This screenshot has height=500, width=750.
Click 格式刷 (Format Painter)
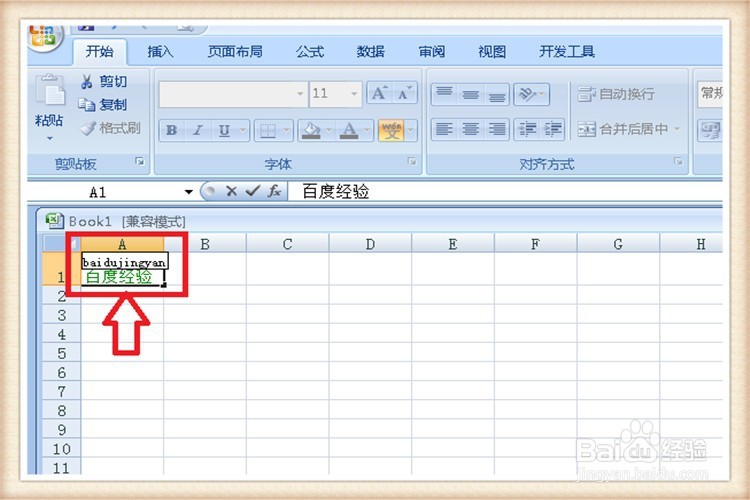pos(110,128)
